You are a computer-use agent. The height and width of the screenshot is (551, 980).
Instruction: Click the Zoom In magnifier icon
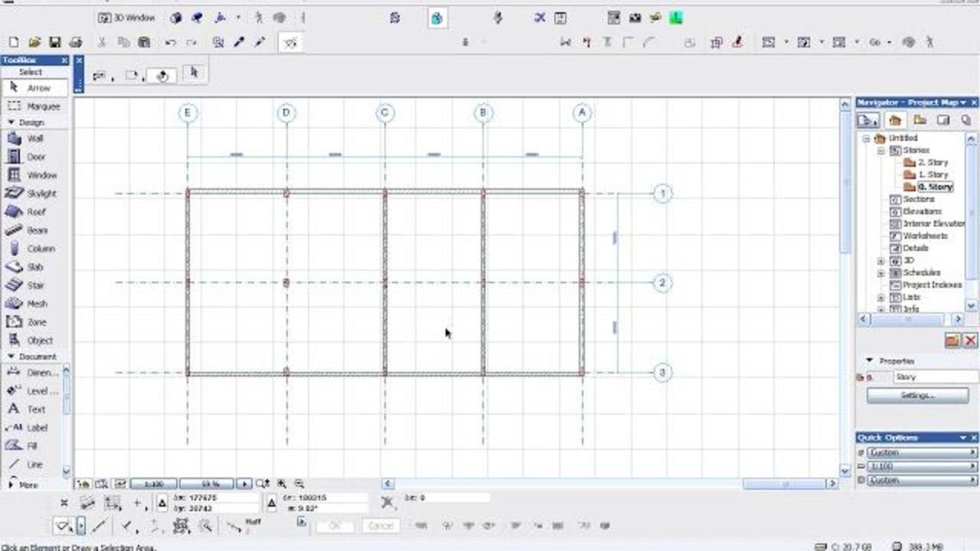[x=282, y=484]
